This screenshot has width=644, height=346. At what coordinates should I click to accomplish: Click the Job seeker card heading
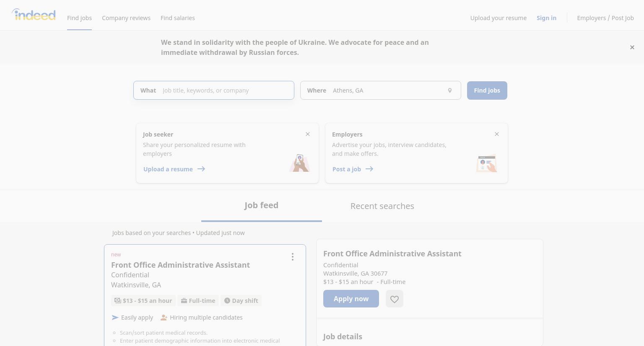pos(158,134)
